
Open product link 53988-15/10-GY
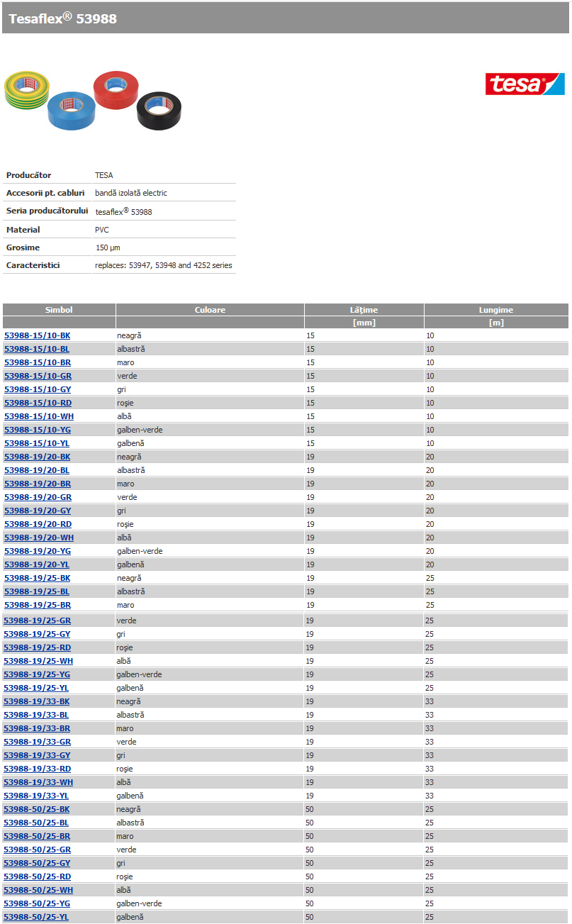point(38,389)
